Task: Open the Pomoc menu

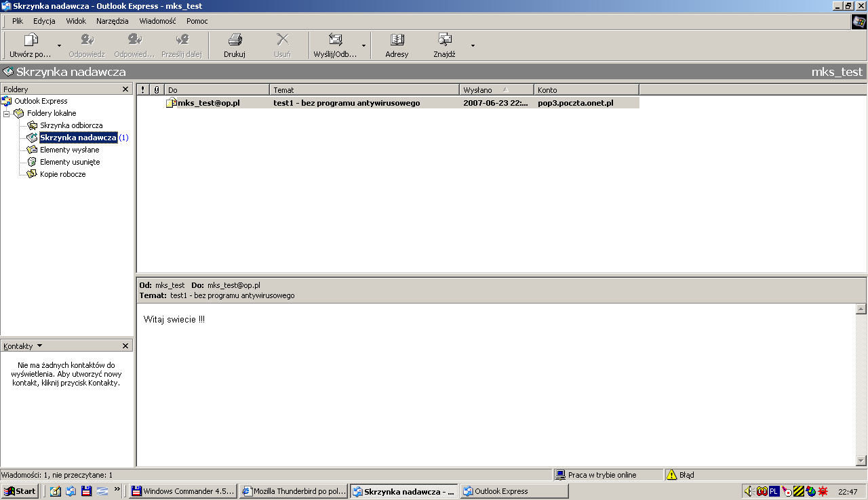Action: coord(197,21)
